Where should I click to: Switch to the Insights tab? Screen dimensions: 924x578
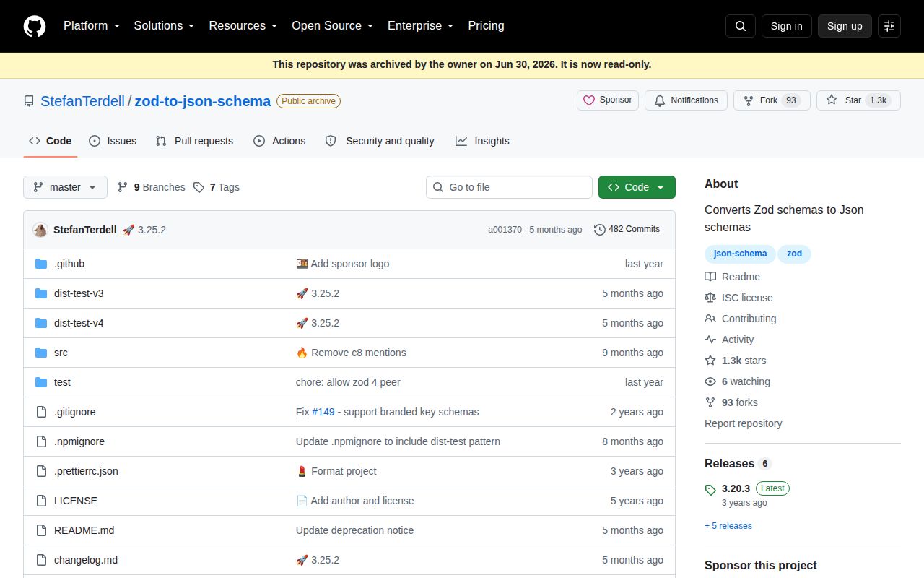(482, 141)
